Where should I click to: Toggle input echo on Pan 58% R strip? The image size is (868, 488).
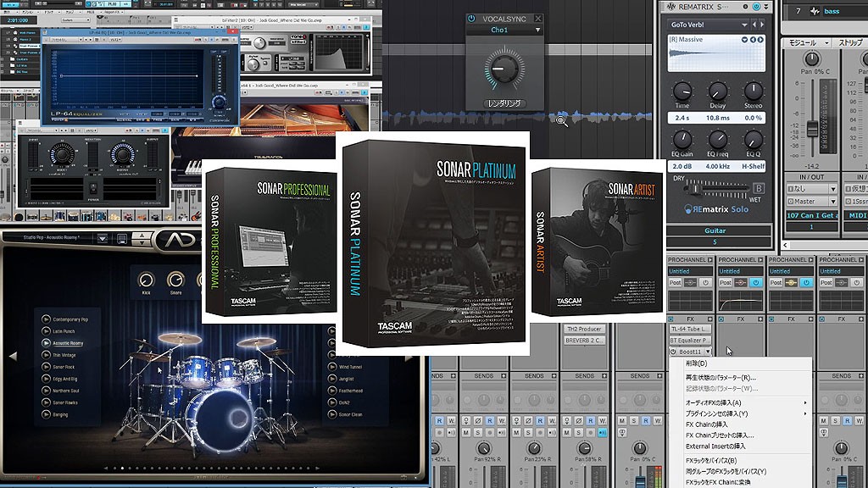(x=603, y=432)
